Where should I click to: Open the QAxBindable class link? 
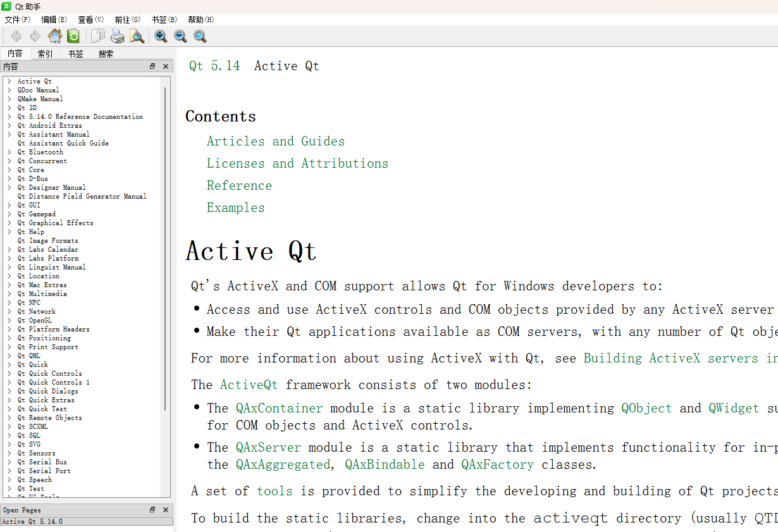tap(385, 464)
